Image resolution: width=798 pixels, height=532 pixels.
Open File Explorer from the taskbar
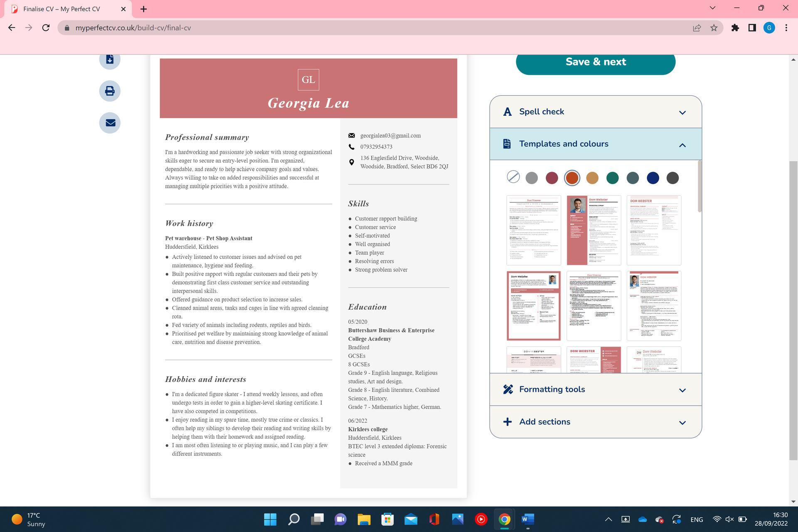[364, 519]
